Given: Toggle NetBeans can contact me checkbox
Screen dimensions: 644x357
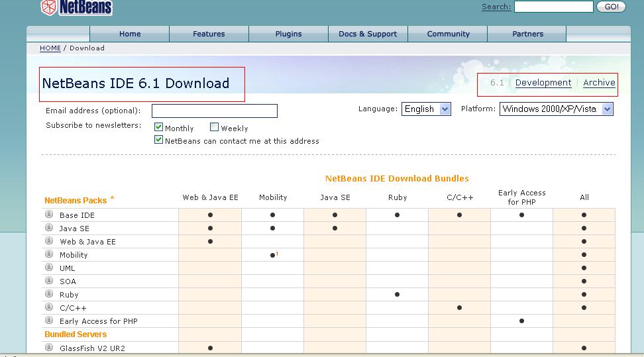Looking at the screenshot, I should (x=158, y=140).
